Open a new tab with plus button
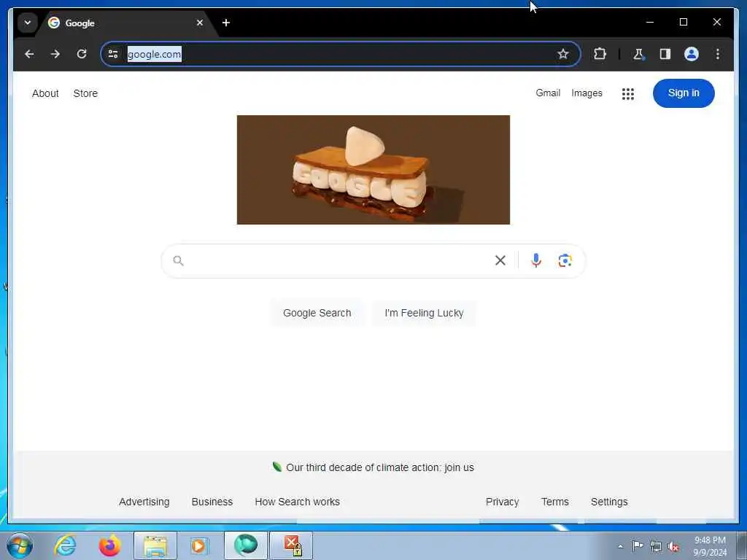The width and height of the screenshot is (747, 560). point(226,23)
